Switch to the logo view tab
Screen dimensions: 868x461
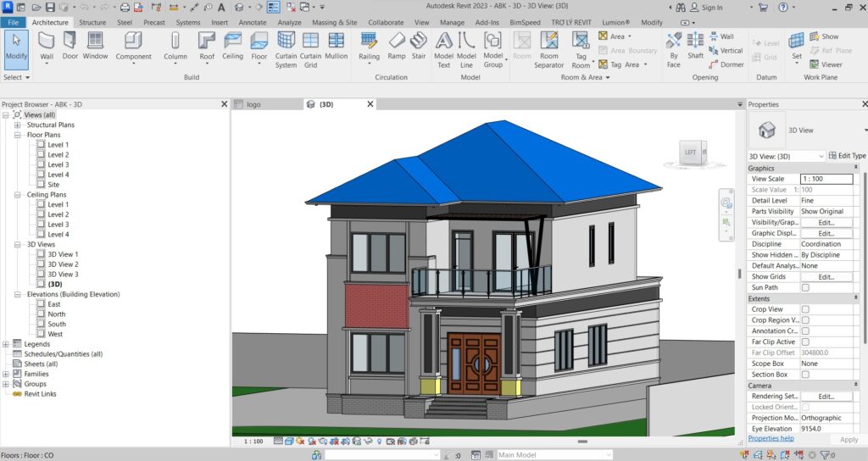pos(253,104)
